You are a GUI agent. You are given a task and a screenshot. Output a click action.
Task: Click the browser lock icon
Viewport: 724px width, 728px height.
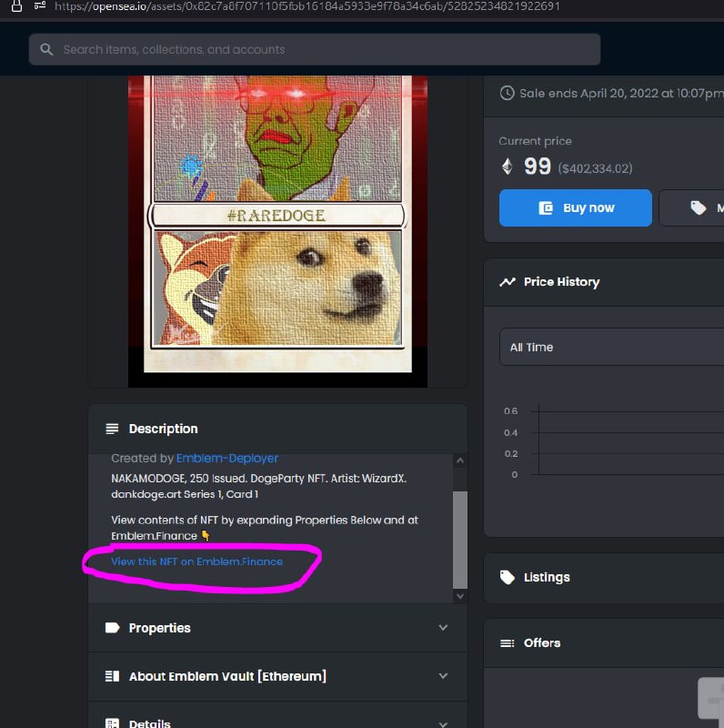[16, 6]
